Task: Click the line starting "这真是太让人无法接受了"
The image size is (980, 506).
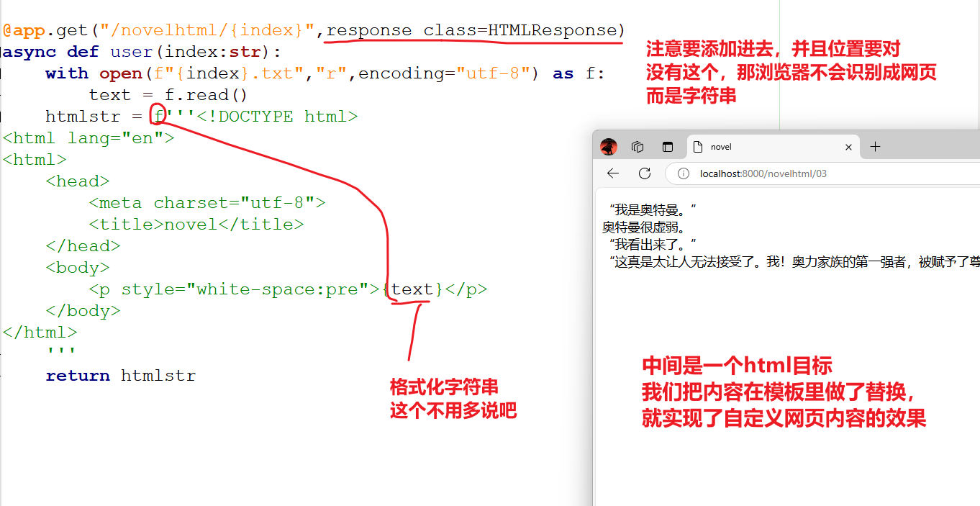Action: tap(794, 262)
